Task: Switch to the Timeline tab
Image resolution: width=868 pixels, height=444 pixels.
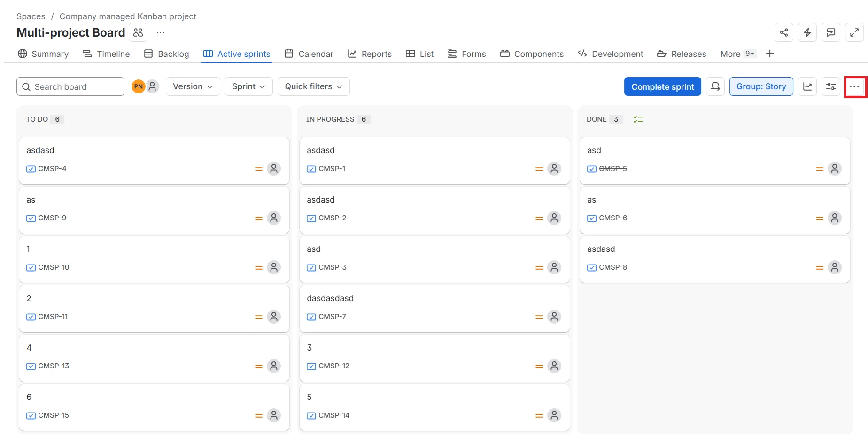Action: click(106, 54)
